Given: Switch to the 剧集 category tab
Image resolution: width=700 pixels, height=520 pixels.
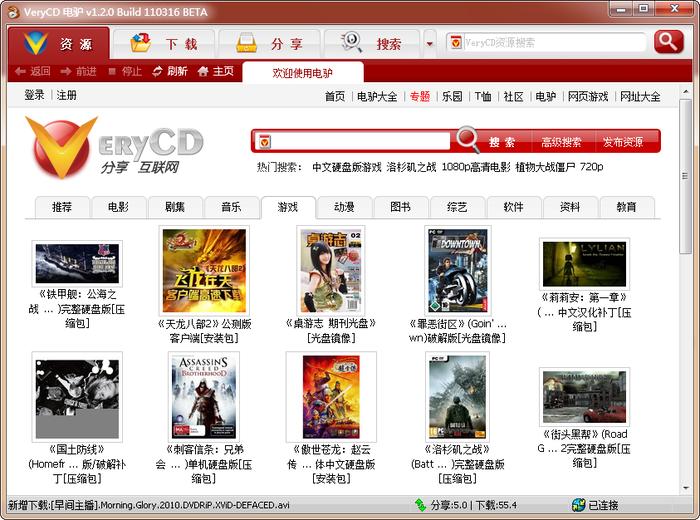Looking at the screenshot, I should point(175,207).
